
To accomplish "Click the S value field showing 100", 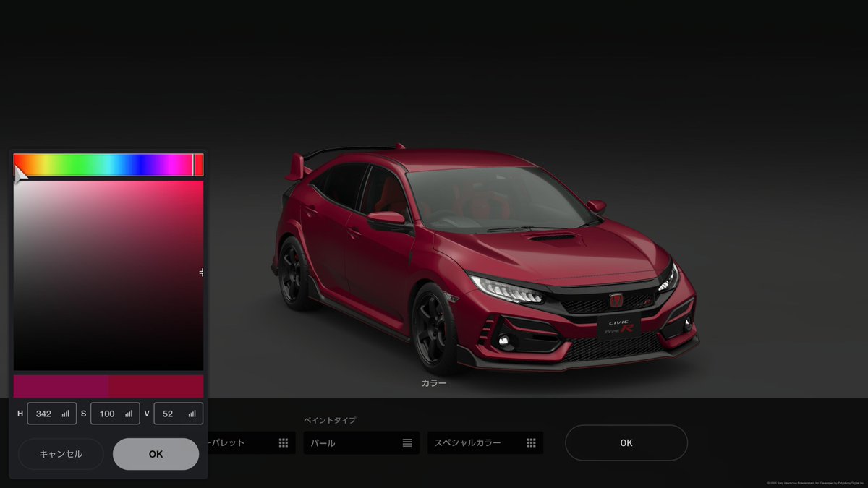I will point(115,414).
